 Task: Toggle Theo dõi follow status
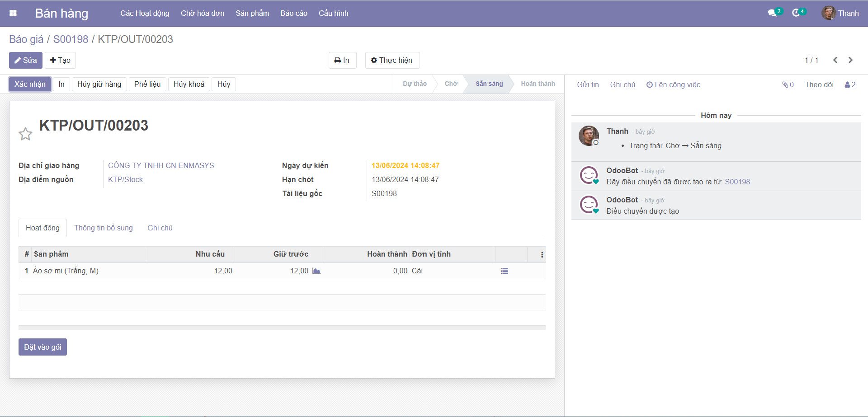click(x=819, y=84)
